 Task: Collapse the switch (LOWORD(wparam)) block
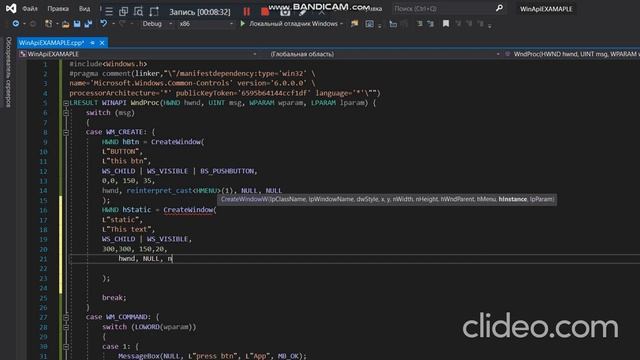66,327
